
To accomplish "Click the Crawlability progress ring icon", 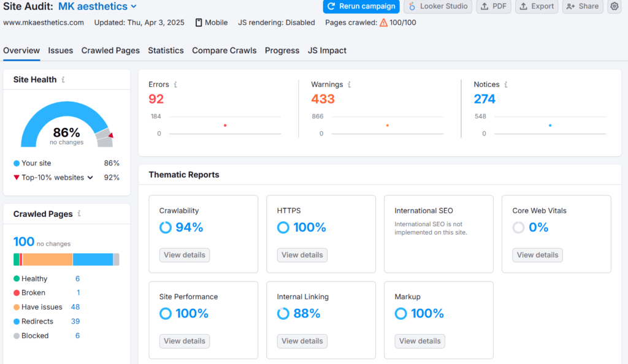I will 166,227.
